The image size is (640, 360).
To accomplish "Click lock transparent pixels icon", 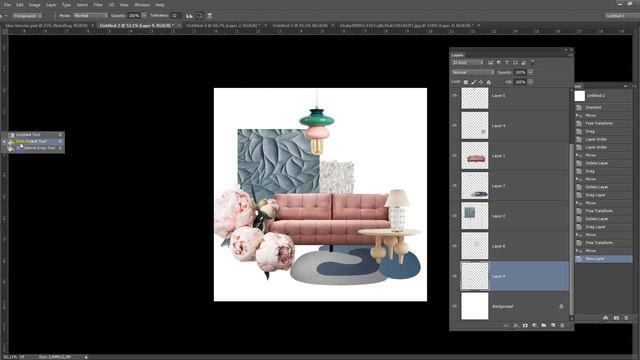I will (x=466, y=82).
